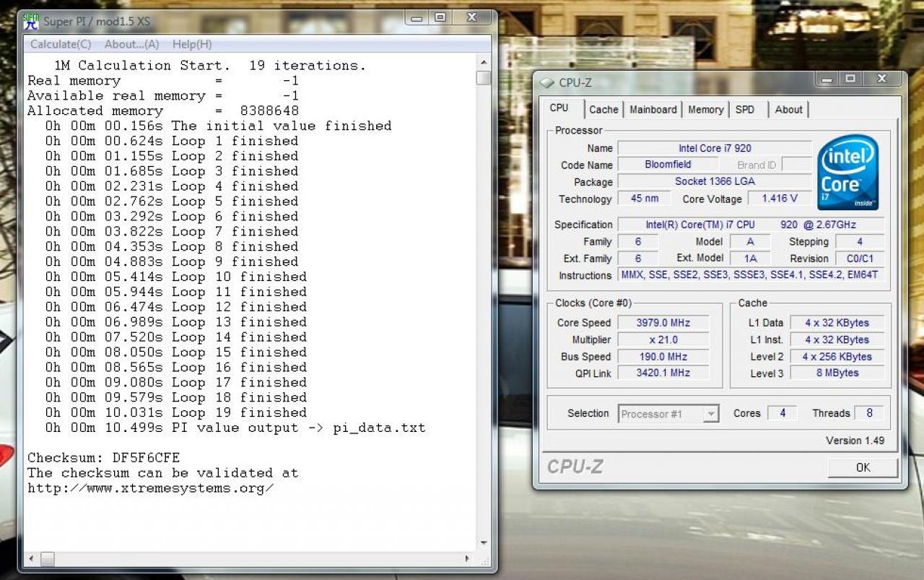
Task: Click the 'Version 1.49' text in CPU-Z
Action: coord(855,441)
